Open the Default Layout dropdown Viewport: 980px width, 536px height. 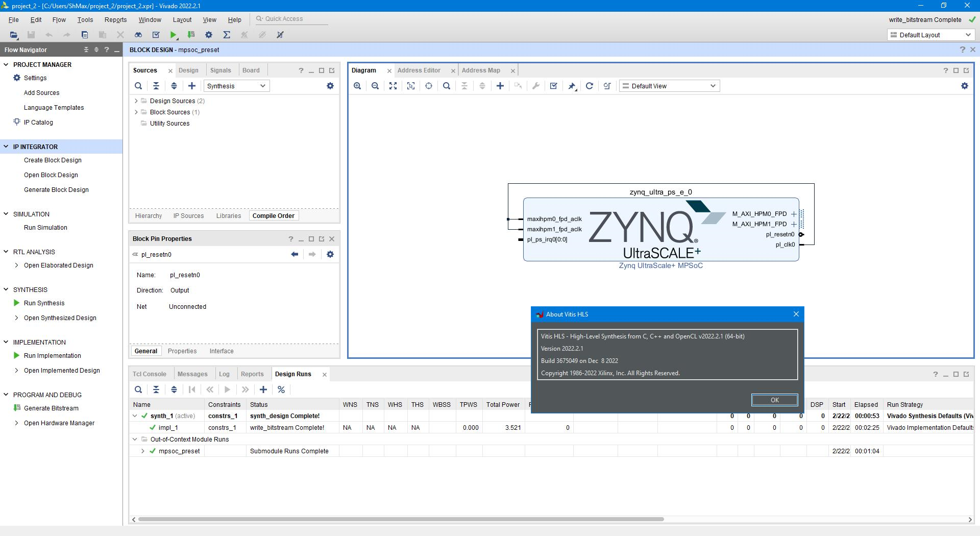(931, 35)
